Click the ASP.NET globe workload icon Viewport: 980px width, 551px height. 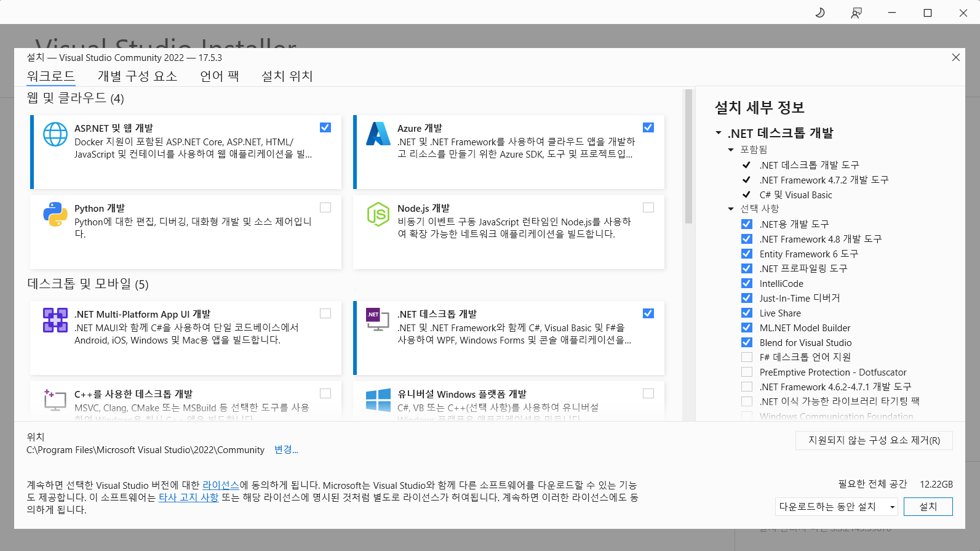click(55, 134)
